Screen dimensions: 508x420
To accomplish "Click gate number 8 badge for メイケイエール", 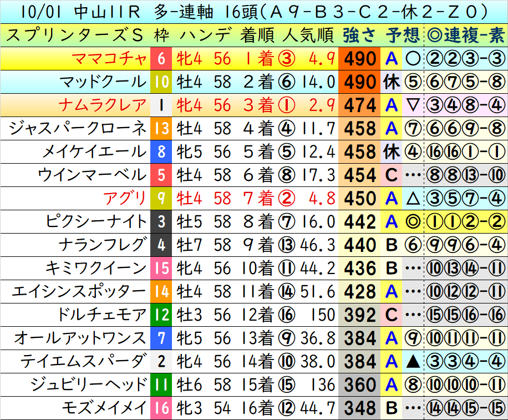I will click(161, 152).
